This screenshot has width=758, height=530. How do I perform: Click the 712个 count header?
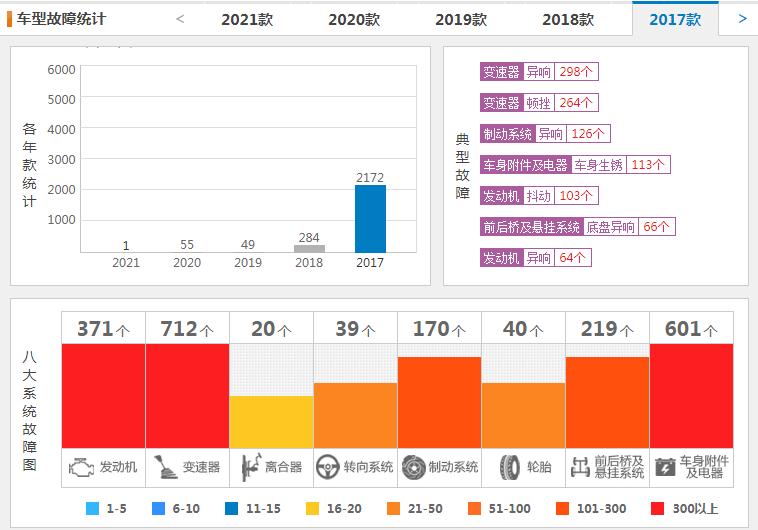click(187, 329)
